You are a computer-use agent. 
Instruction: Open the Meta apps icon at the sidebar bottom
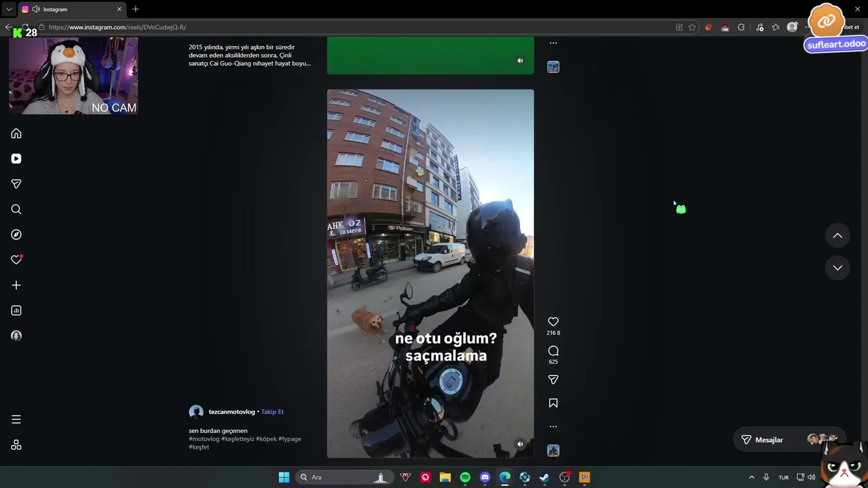pyautogui.click(x=16, y=445)
